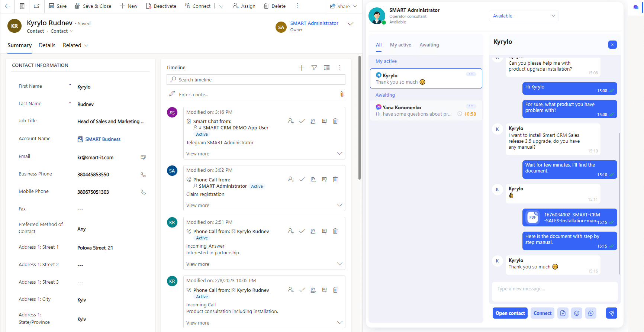This screenshot has height=332, width=644.
Task: Close the Kyrylo chat panel
Action: 612,45
